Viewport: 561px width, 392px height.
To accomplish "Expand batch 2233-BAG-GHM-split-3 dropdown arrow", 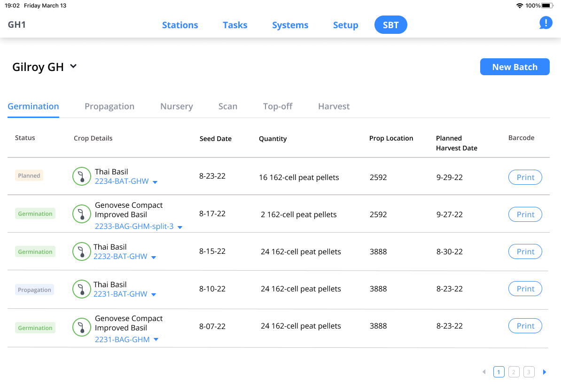I will [180, 227].
